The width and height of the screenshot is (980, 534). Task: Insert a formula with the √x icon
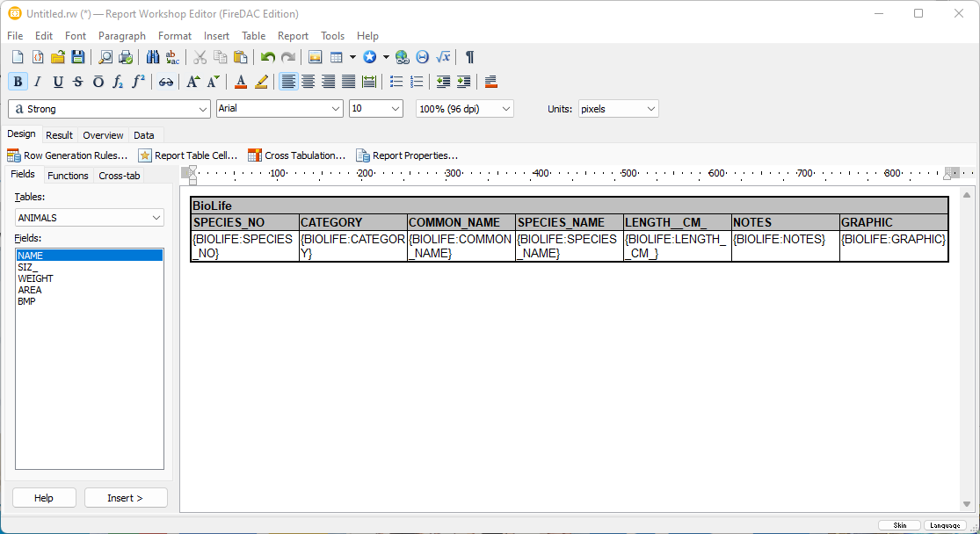(x=442, y=56)
